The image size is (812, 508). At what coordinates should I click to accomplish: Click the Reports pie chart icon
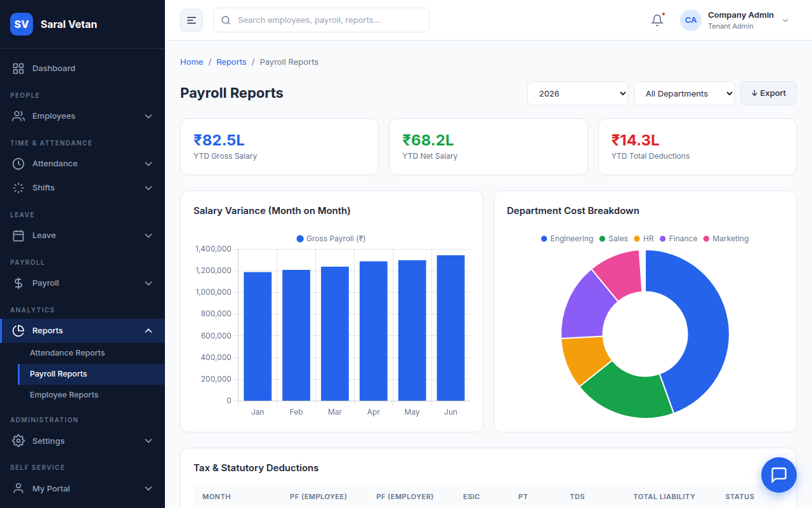point(18,331)
